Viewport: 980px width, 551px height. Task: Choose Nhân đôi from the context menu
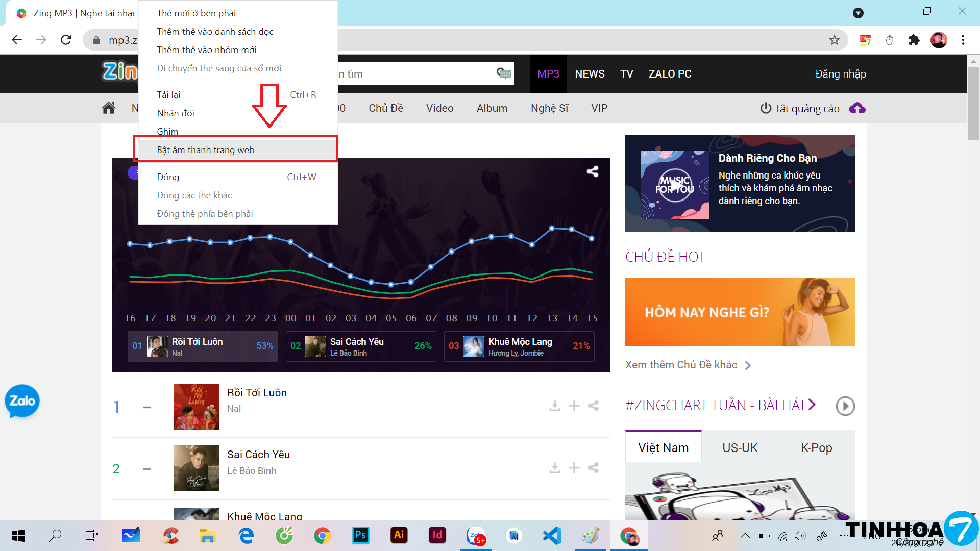(x=176, y=113)
